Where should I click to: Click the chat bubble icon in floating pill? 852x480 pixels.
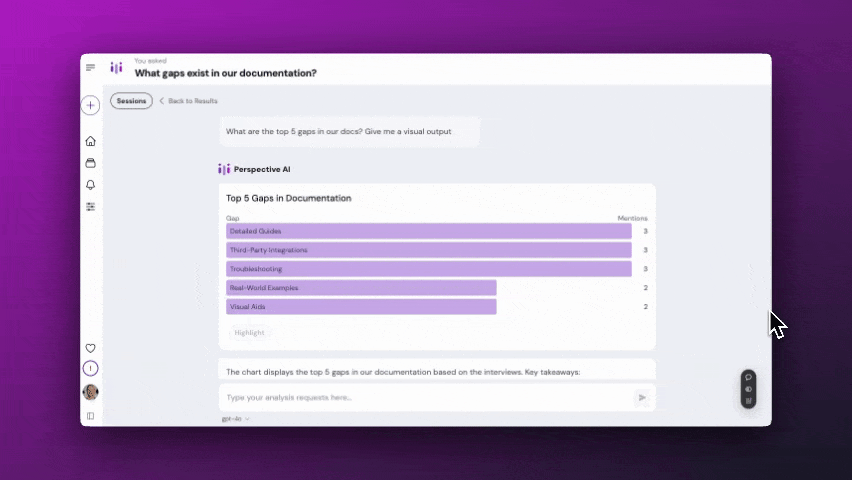point(748,377)
